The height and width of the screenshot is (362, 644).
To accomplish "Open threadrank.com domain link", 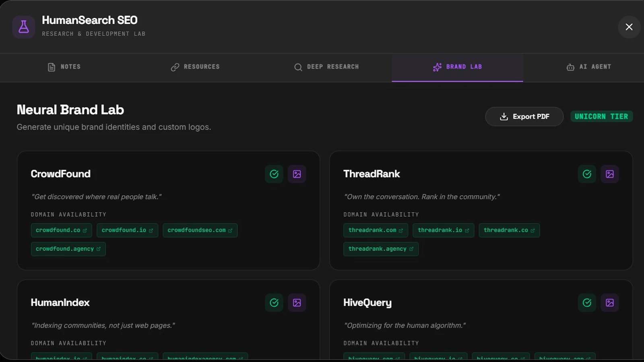I will [376, 230].
